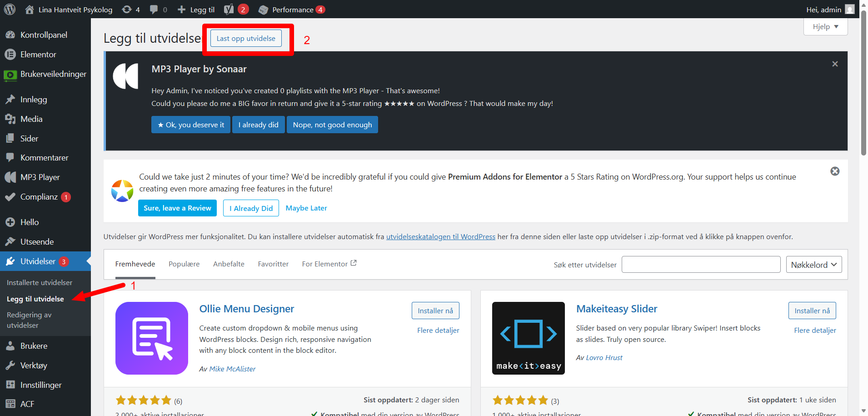This screenshot has height=416, width=868.
Task: Click I already did button
Action: pos(259,125)
